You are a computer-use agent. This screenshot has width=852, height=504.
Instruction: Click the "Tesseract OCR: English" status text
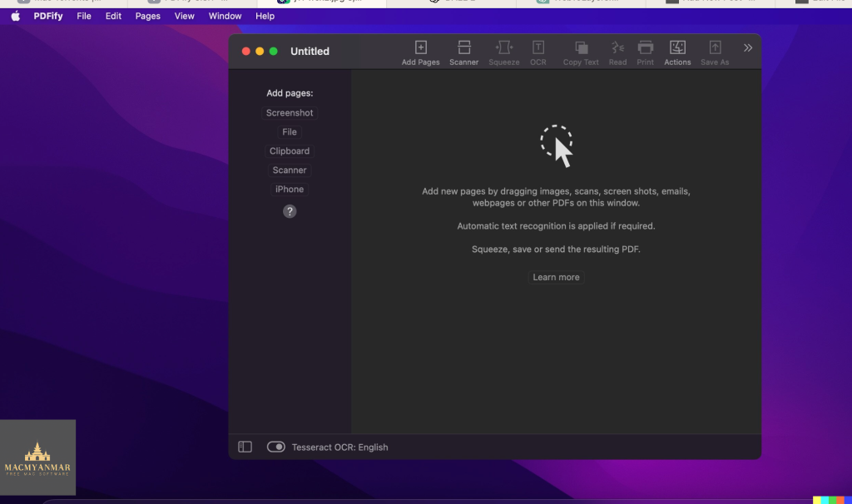point(339,447)
